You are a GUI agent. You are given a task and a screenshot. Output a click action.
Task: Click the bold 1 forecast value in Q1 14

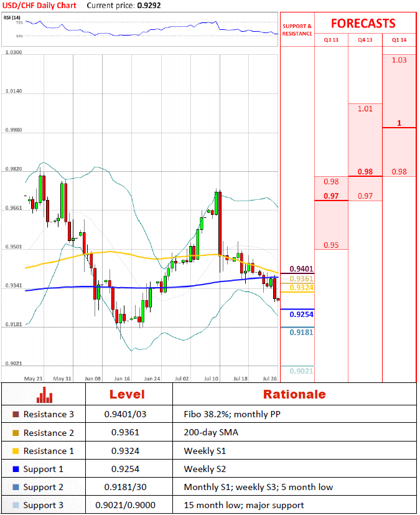click(x=399, y=123)
